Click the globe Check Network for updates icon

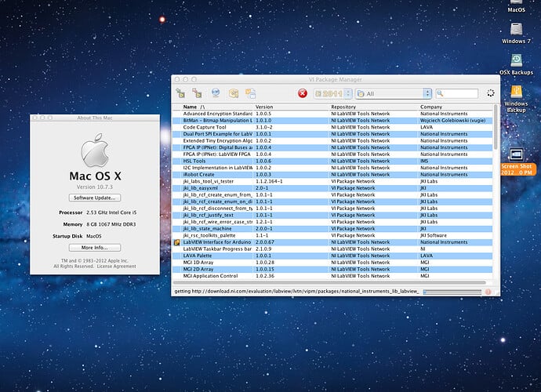click(216, 93)
